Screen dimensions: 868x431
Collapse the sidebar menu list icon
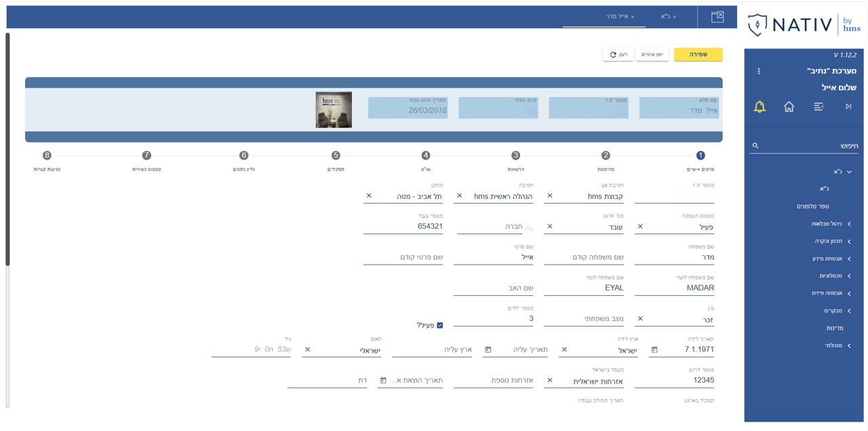click(818, 107)
